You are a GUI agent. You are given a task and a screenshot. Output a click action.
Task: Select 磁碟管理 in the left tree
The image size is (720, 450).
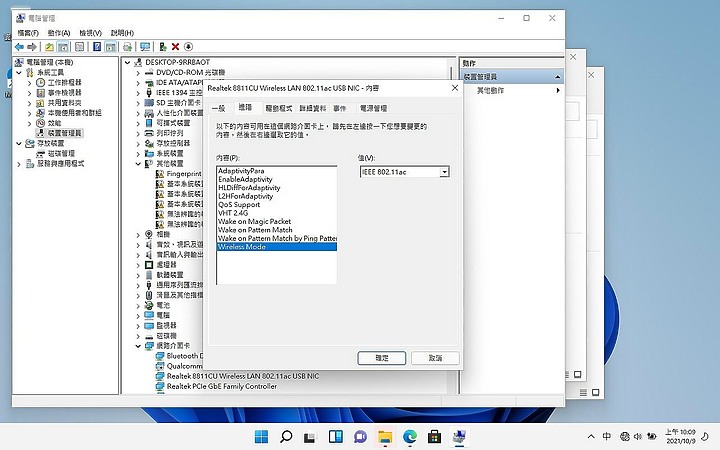pos(61,153)
